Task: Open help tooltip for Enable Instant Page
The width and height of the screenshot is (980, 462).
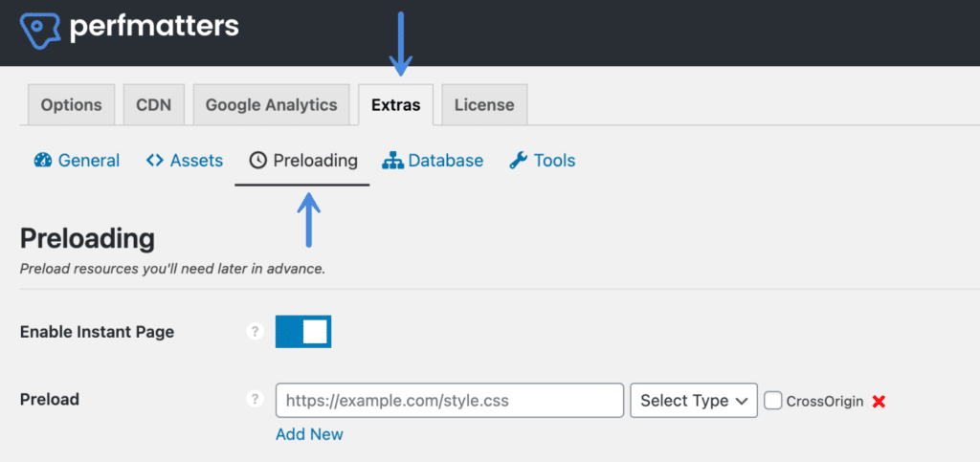Action: (x=255, y=332)
